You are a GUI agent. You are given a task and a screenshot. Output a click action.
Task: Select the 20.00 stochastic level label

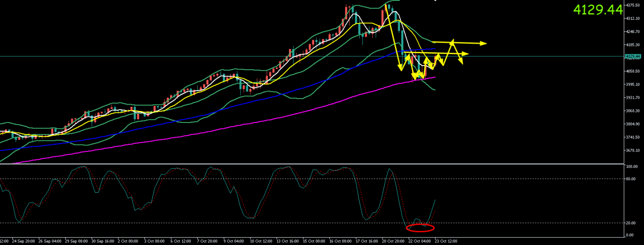coord(631,223)
